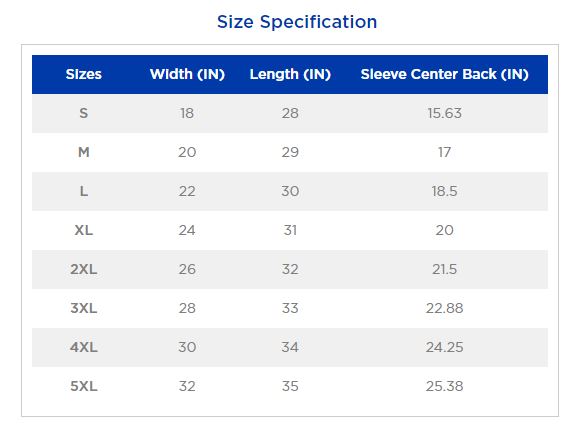
Task: Select the 18.5 sleeve value for L
Action: point(445,191)
